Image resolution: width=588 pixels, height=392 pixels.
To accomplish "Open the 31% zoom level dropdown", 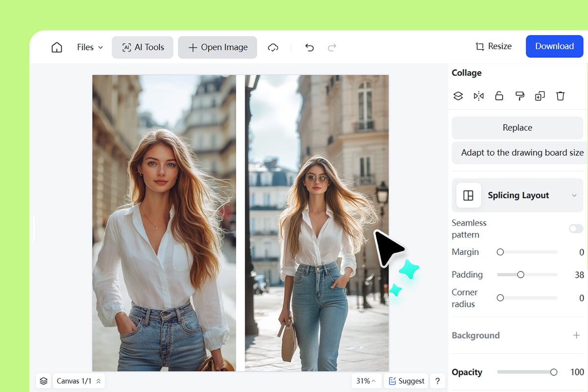I will tap(366, 381).
